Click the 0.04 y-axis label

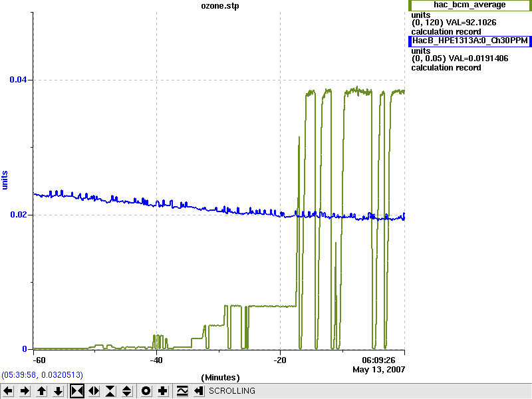point(18,80)
